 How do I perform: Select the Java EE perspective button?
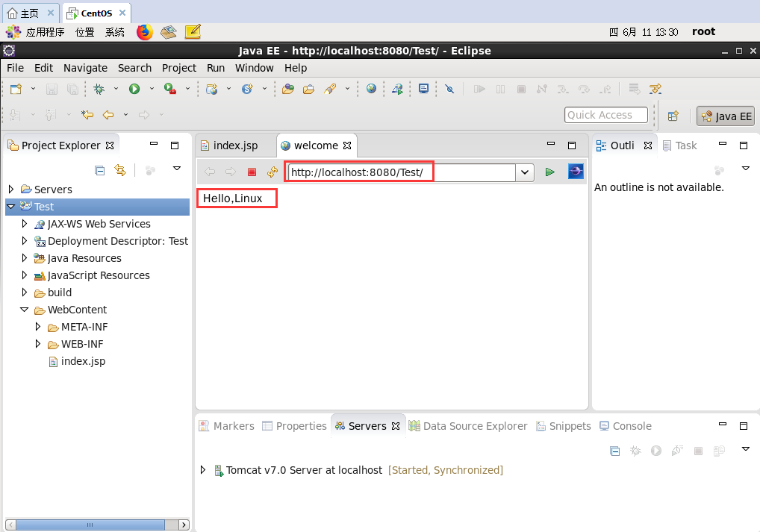click(726, 116)
